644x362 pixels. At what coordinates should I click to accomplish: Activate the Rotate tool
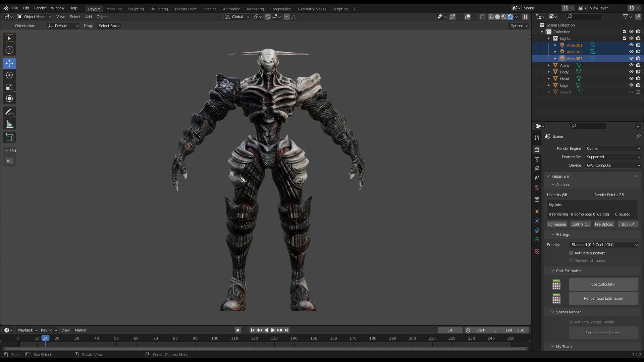click(x=9, y=75)
